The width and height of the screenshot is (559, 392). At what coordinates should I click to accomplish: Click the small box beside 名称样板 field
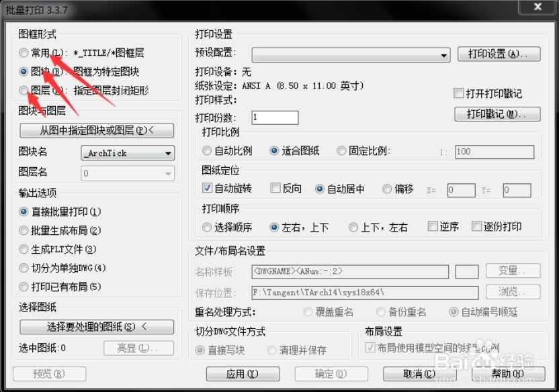point(467,272)
